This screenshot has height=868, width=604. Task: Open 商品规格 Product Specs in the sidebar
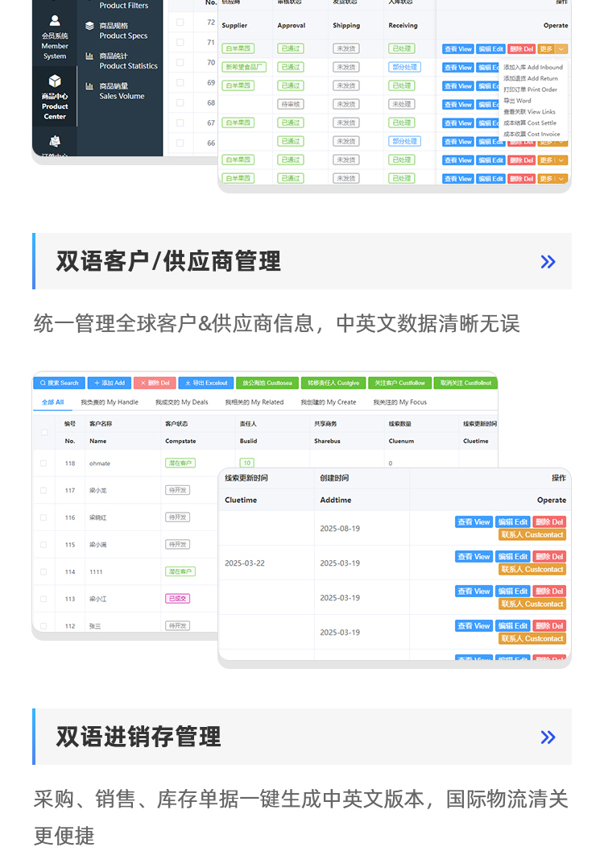122,31
